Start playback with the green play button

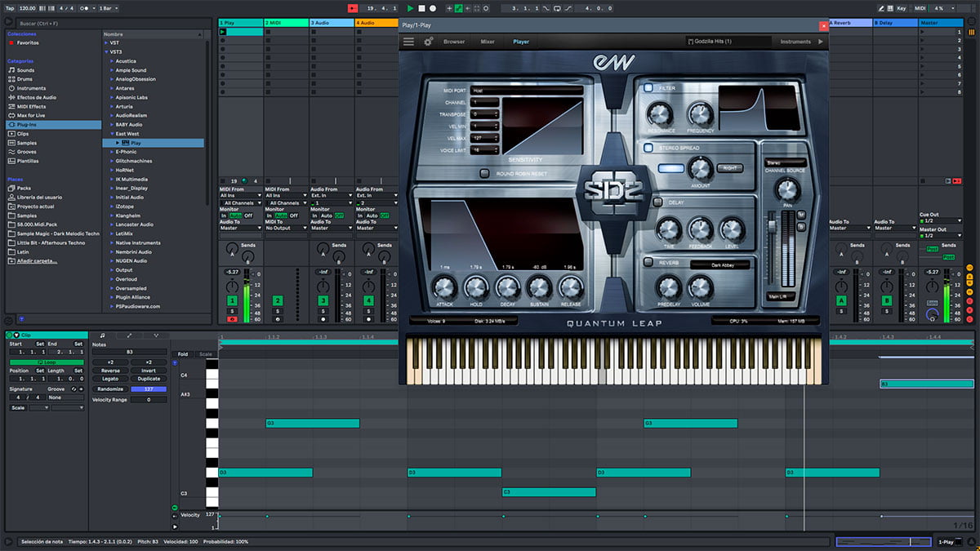pos(410,8)
